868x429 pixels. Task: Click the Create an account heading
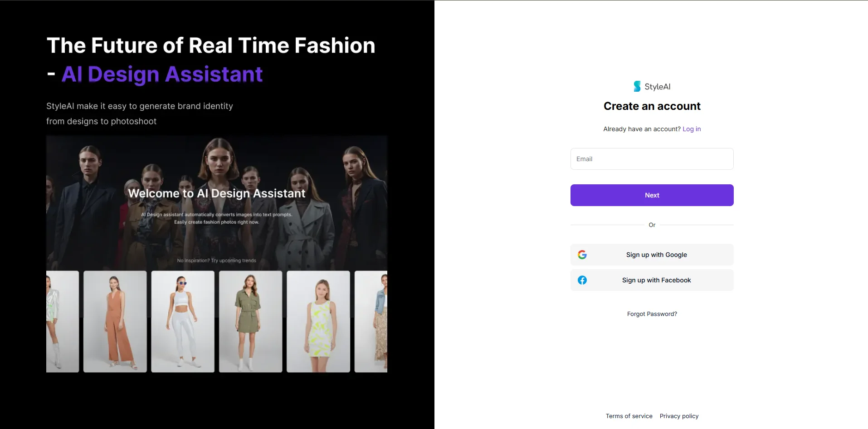[652, 106]
